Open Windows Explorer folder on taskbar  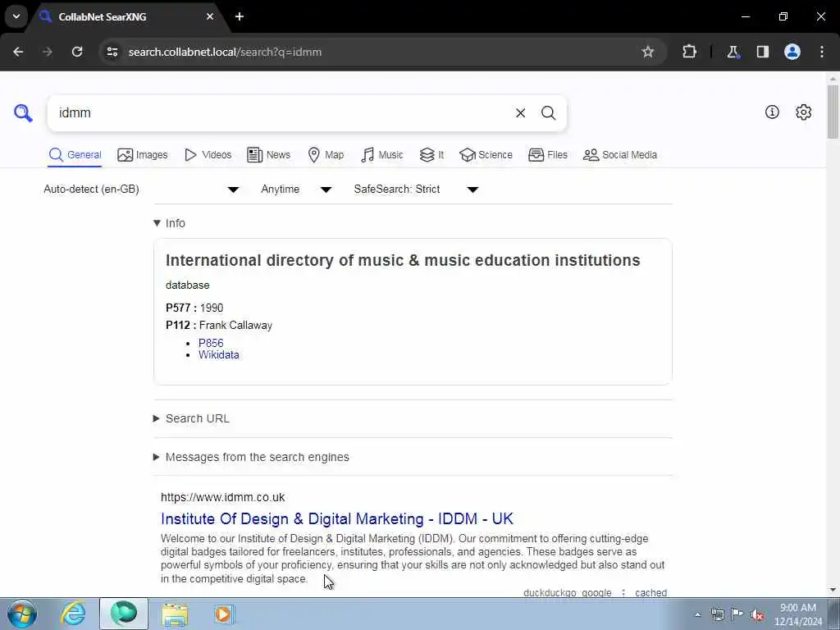[175, 614]
